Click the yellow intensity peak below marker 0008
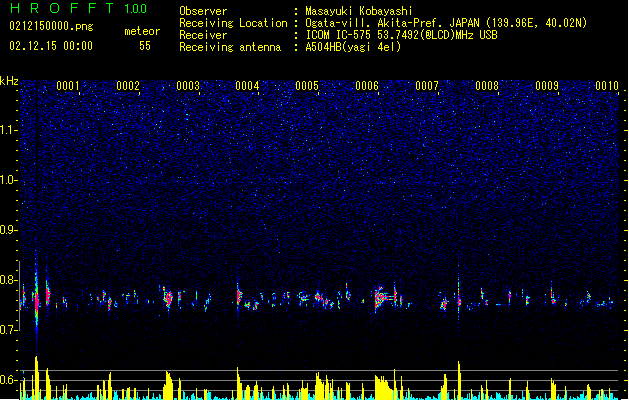 coord(459,380)
